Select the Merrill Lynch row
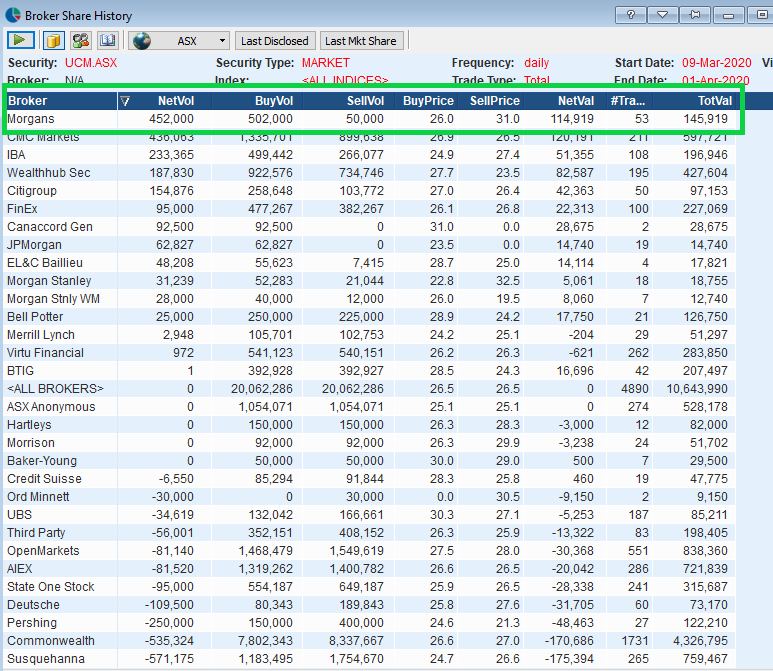This screenshot has width=773, height=671. (370, 335)
